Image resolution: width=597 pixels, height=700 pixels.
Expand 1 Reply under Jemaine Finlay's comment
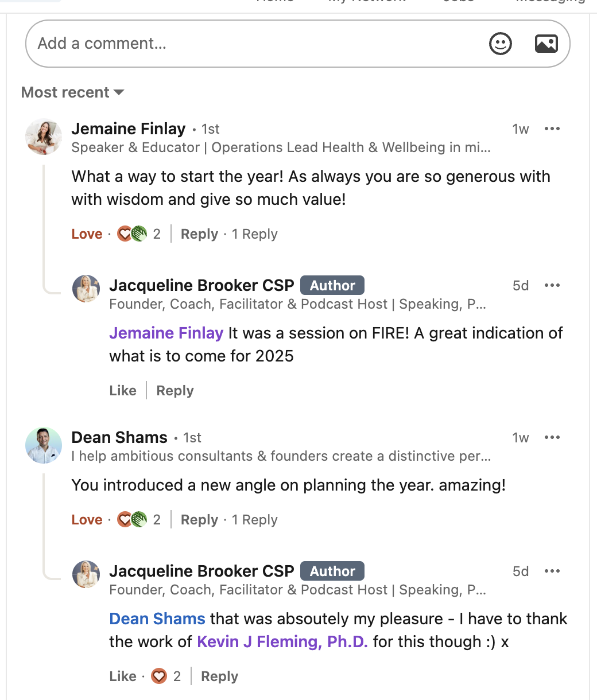click(254, 234)
